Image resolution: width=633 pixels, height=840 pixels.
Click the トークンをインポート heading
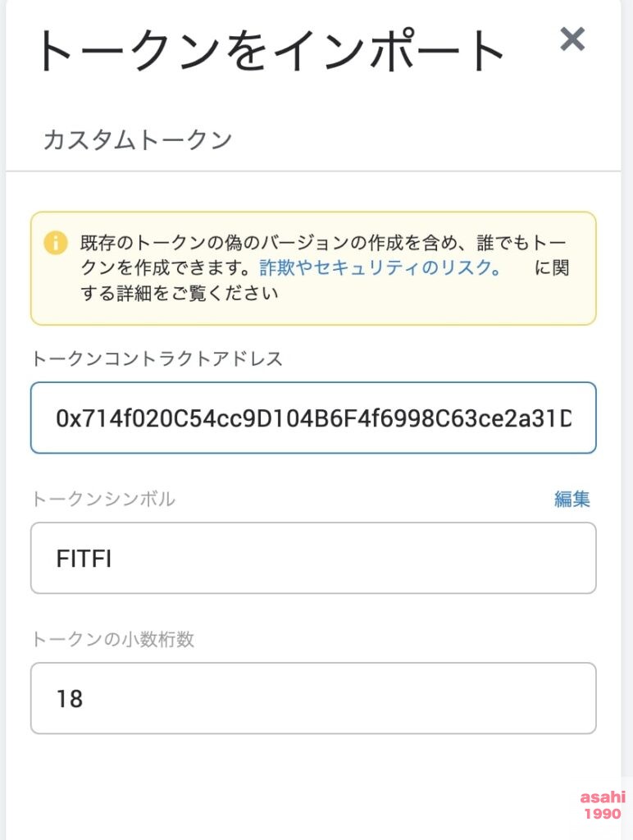[x=271, y=50]
